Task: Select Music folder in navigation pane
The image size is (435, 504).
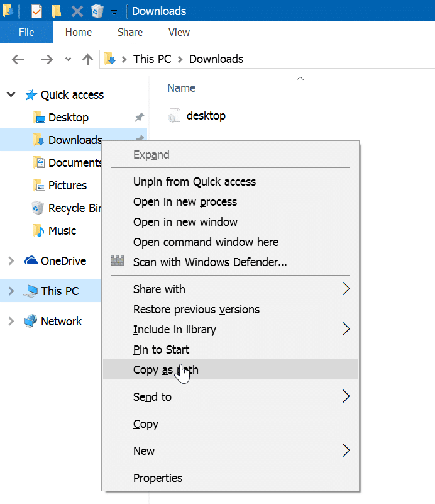Action: [x=62, y=231]
